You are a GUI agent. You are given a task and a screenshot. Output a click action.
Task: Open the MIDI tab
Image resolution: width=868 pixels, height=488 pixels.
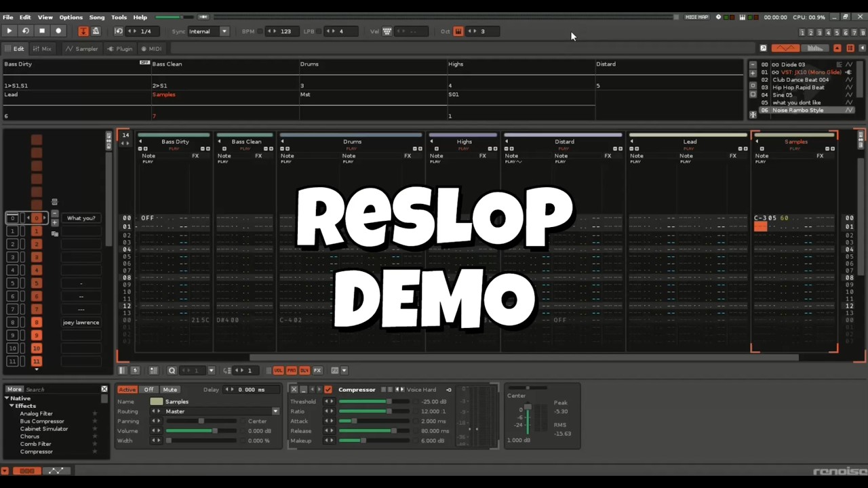pos(151,49)
